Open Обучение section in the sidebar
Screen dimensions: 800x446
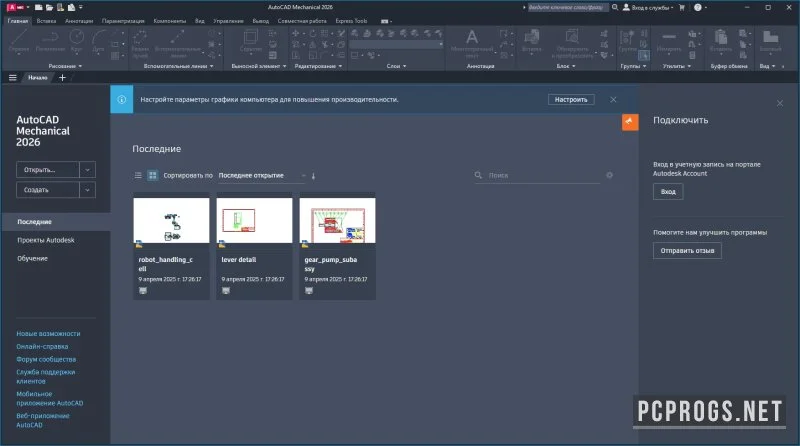point(32,258)
